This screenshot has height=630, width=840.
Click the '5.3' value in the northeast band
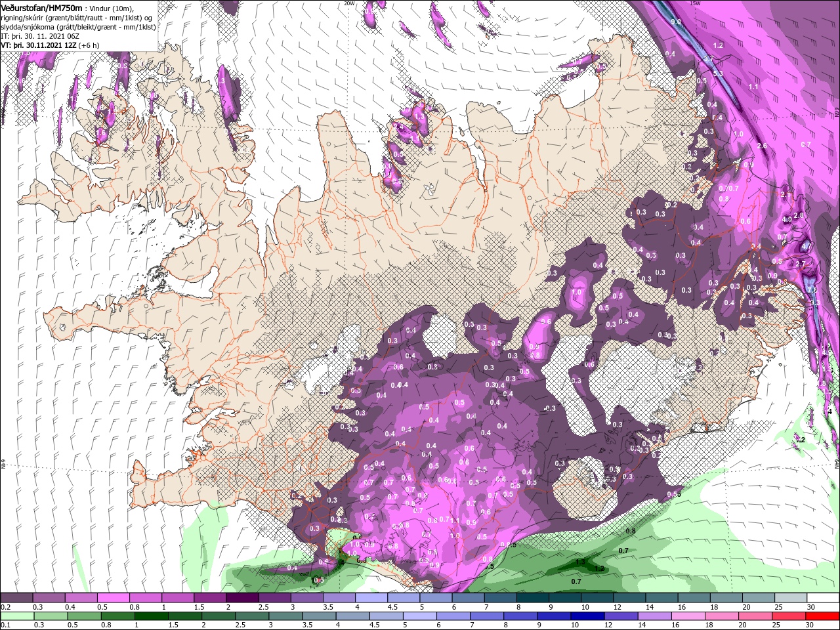click(x=718, y=73)
